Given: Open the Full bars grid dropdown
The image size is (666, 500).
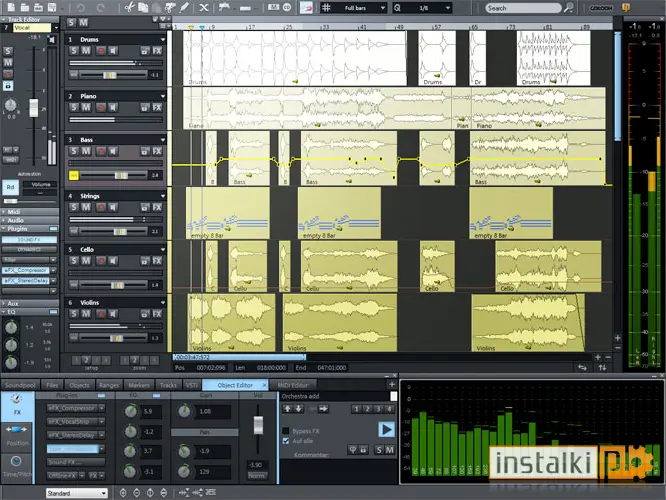Looking at the screenshot, I should coord(382,8).
